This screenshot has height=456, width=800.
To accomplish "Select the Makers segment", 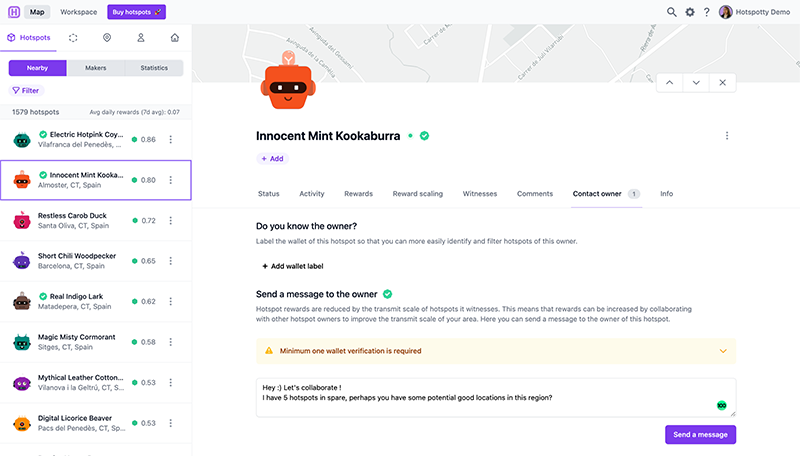I will 96,68.
